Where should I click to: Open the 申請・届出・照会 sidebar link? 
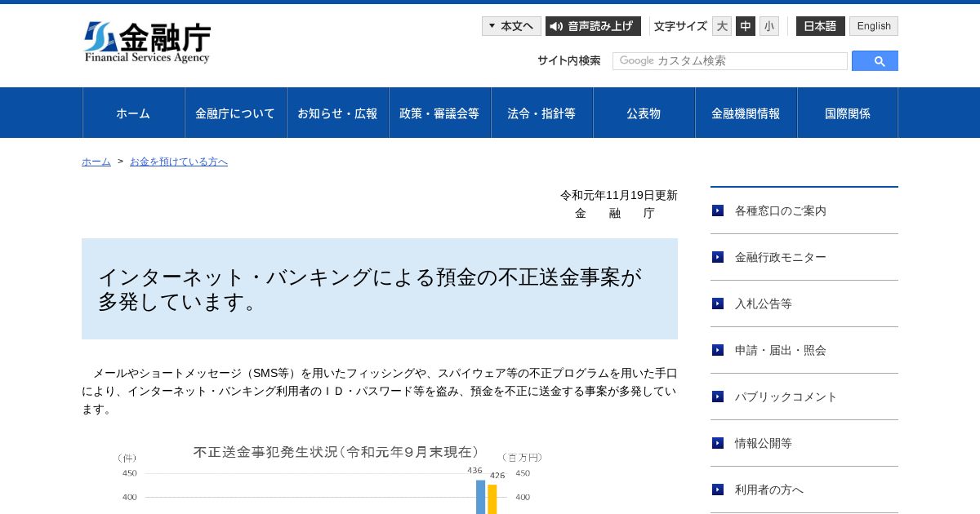point(804,350)
